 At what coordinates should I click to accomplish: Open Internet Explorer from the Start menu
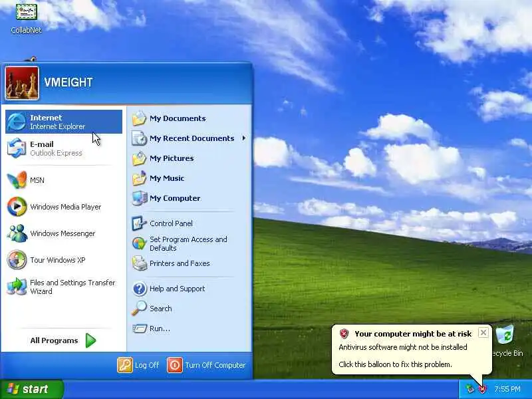64,122
